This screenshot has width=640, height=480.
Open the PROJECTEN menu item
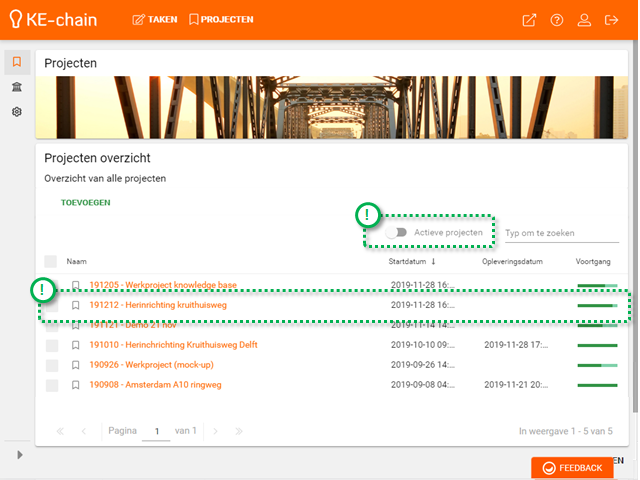(x=221, y=19)
